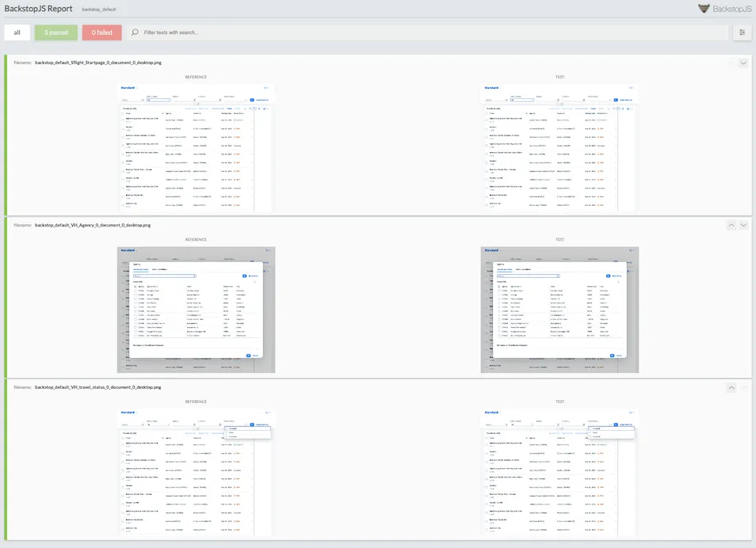
Task: Open the VH_travel_status reference screenshot thumbnail
Action: (196, 471)
